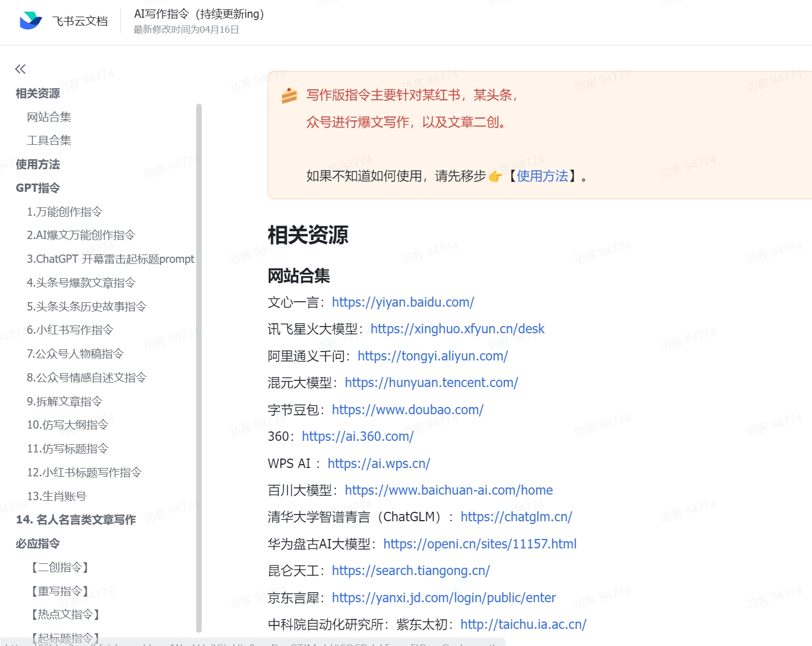The height and width of the screenshot is (646, 812).
Task: Click last-modified text 最新修改时间为04月16日
Action: [186, 30]
